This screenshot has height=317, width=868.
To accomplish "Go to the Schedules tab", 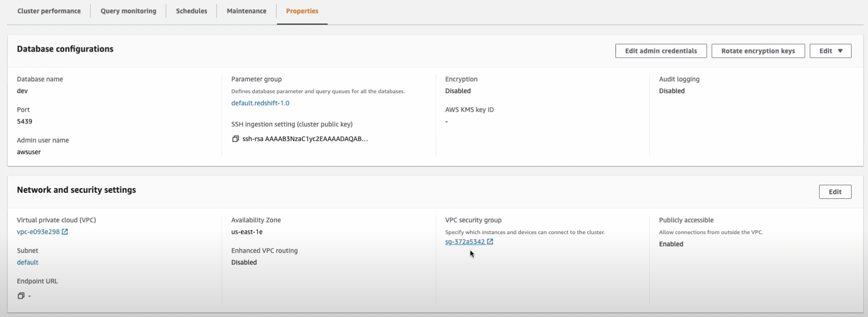I will [192, 11].
